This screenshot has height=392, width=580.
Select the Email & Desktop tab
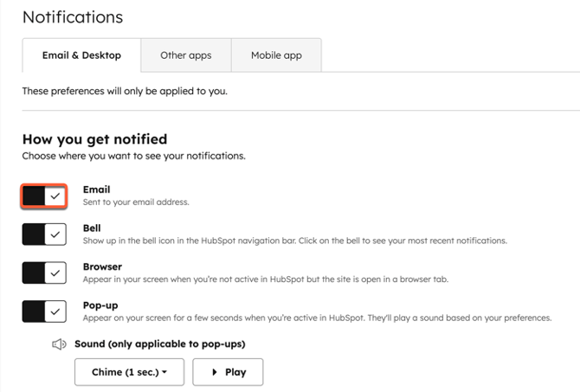pos(81,55)
